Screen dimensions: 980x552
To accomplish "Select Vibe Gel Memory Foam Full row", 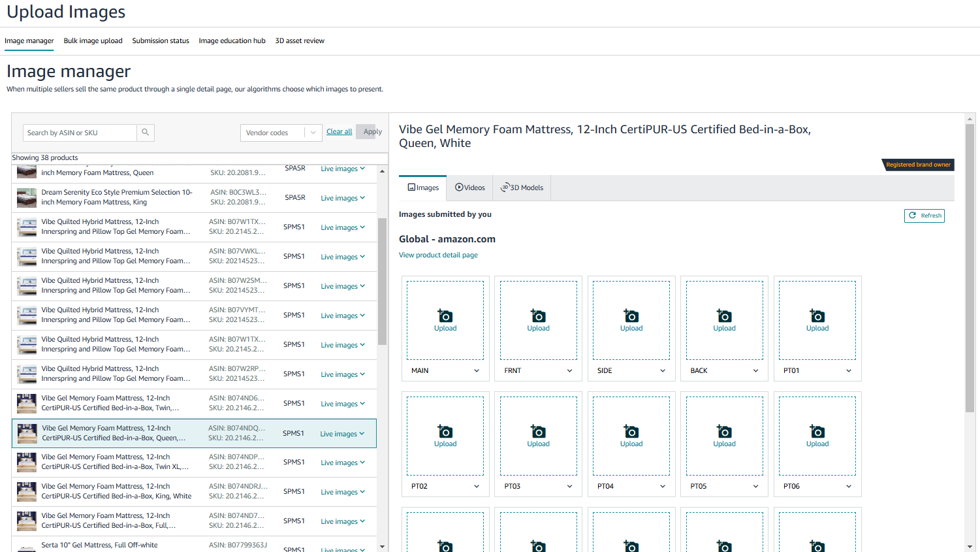I will pos(195,521).
